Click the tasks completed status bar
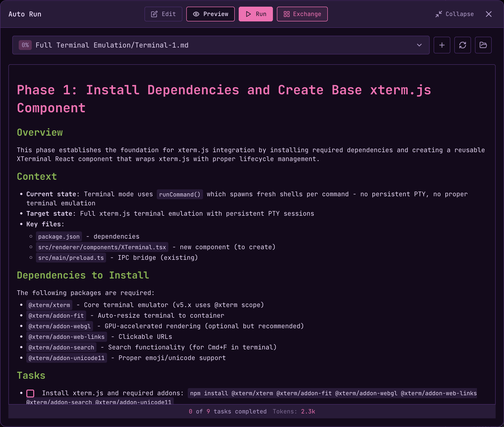Viewport: 504px width, 427px height. 227,411
